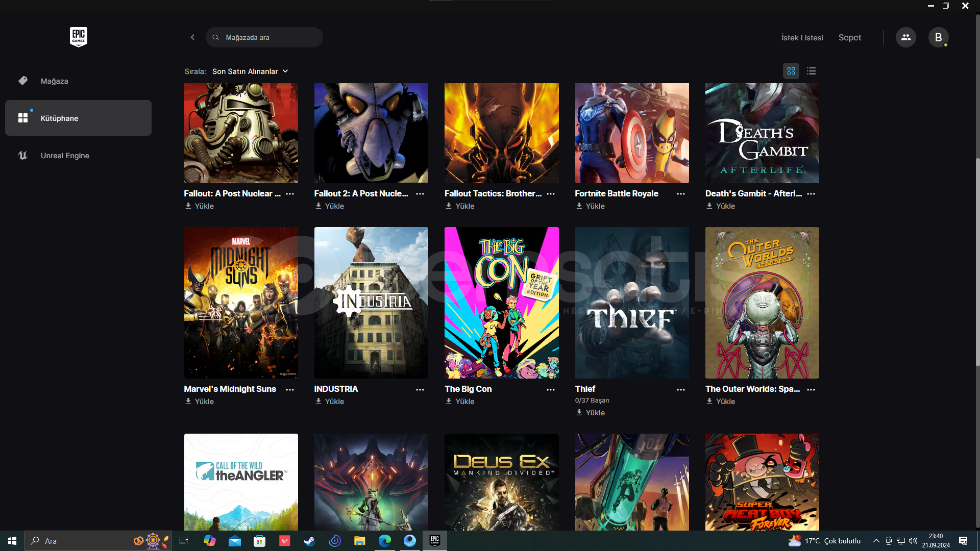Open the Death's Gambit Afterlife cover
Image resolution: width=980 pixels, height=551 pixels.
(762, 133)
